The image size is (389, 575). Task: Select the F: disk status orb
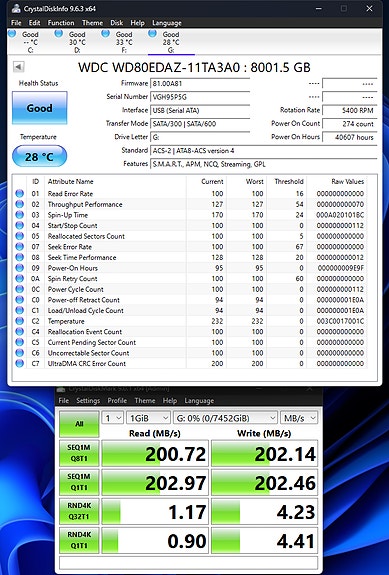[x=106, y=34]
